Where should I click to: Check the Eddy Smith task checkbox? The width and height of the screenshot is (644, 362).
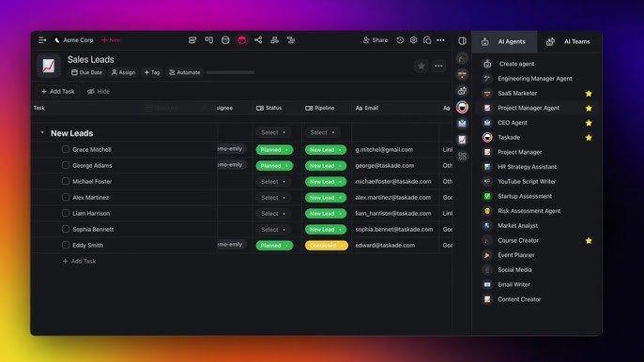[x=66, y=246]
